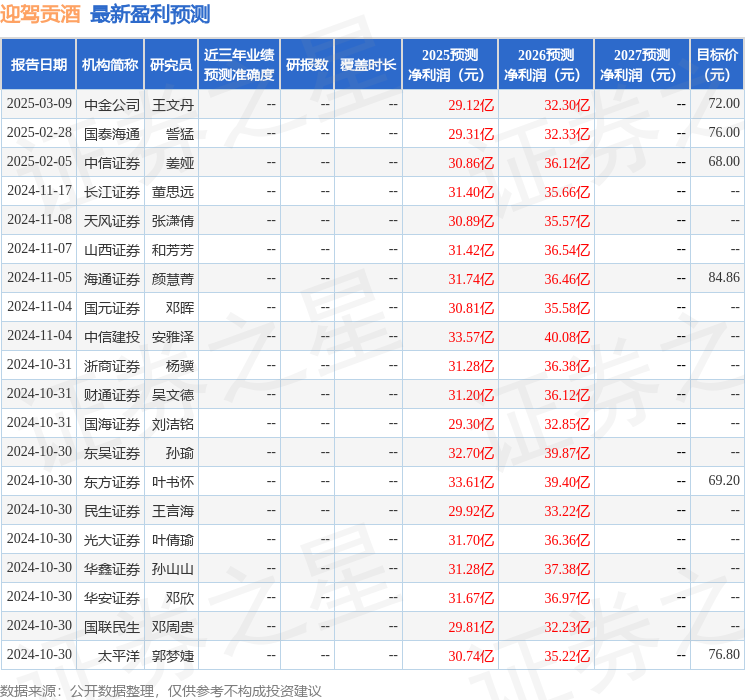This screenshot has width=745, height=700.
Task: Click the 2024-11-17 report date
Action: point(39,190)
